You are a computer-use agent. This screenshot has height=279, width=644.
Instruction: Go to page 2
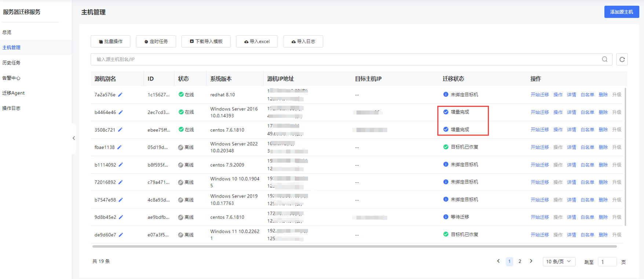520,261
